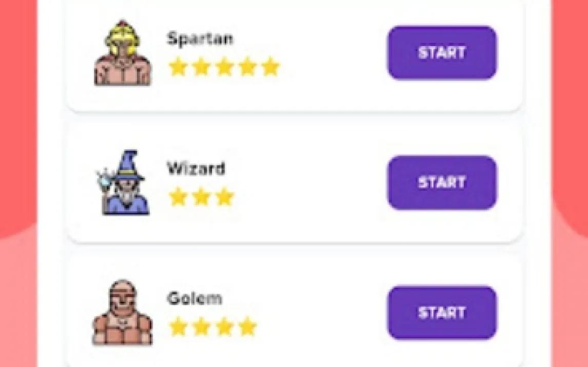Click the fifth star in Spartan's rating
588x367 pixels.
point(270,67)
